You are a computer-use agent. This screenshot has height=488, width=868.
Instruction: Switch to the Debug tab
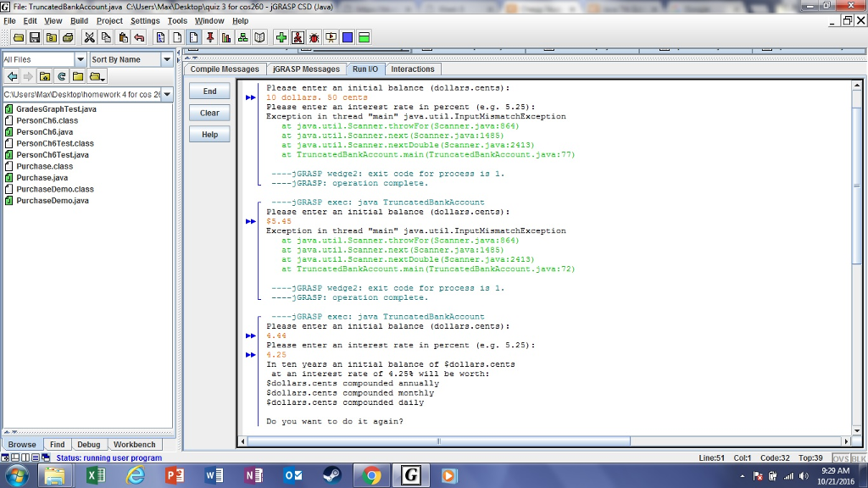(x=88, y=444)
